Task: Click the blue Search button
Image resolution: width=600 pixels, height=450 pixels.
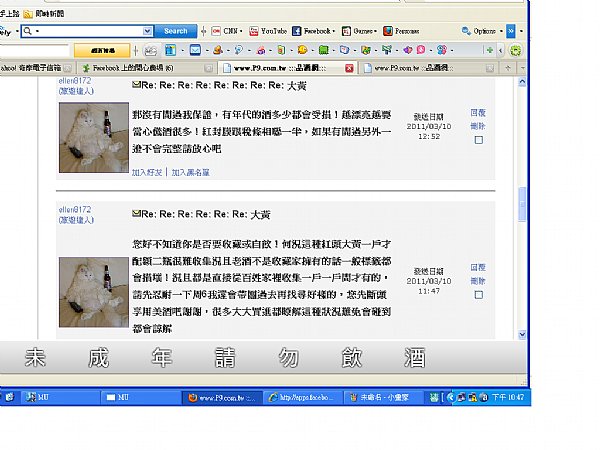Action: tap(176, 31)
